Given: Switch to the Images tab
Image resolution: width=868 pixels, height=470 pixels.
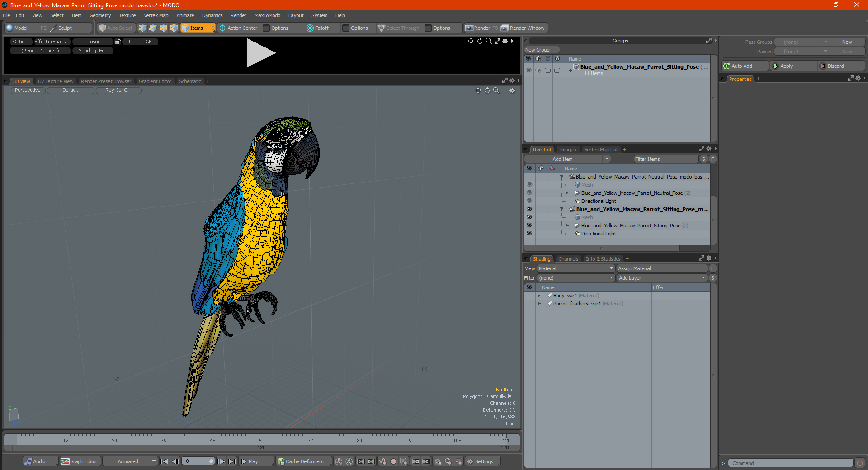Looking at the screenshot, I should (x=567, y=150).
